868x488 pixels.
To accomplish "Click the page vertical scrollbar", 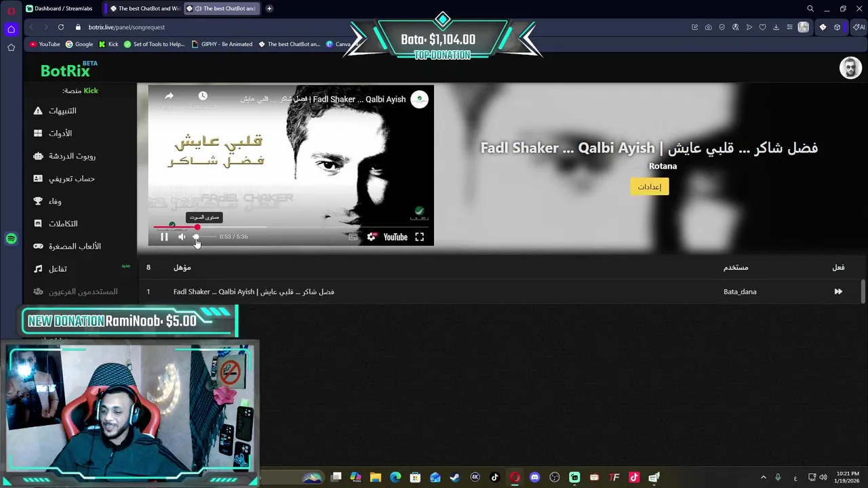I will click(863, 291).
